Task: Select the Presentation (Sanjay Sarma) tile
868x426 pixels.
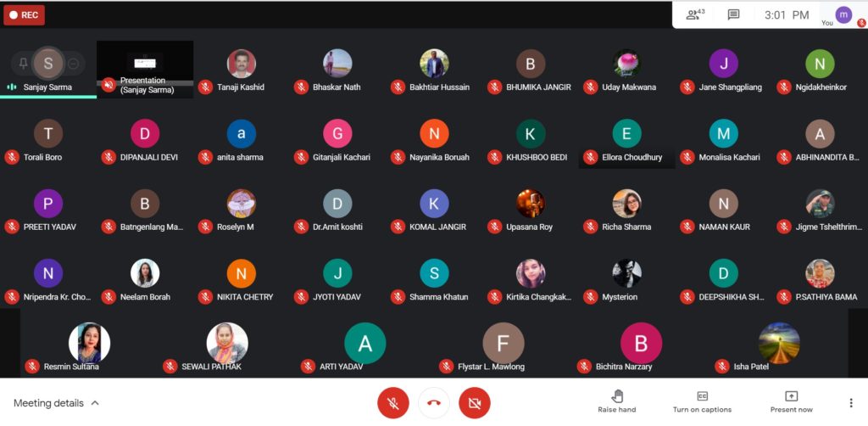Action: pos(145,70)
